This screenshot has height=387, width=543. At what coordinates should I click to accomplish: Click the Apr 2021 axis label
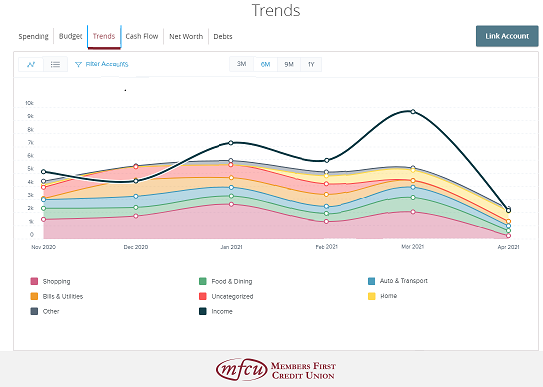508,247
